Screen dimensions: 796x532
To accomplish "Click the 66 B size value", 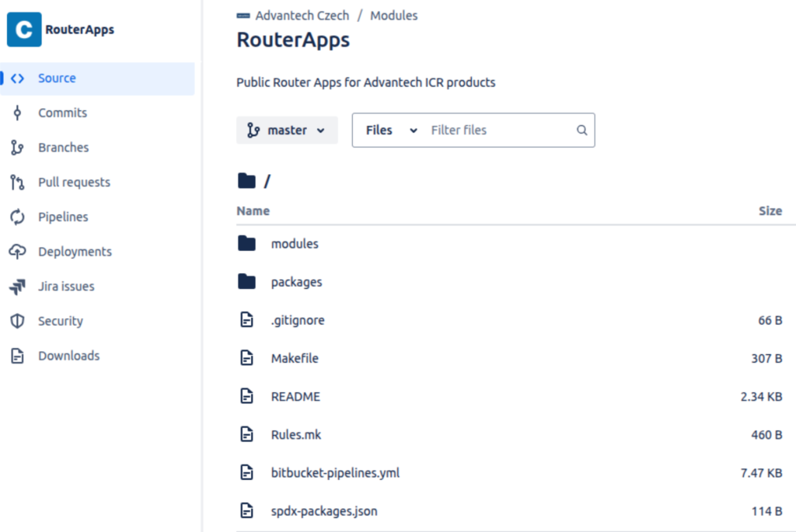I will click(x=770, y=320).
